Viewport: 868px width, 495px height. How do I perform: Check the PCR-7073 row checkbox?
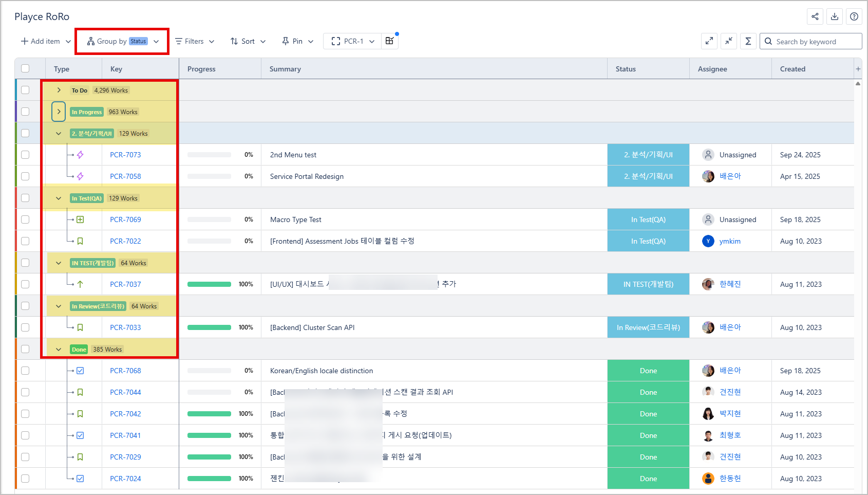(x=25, y=154)
